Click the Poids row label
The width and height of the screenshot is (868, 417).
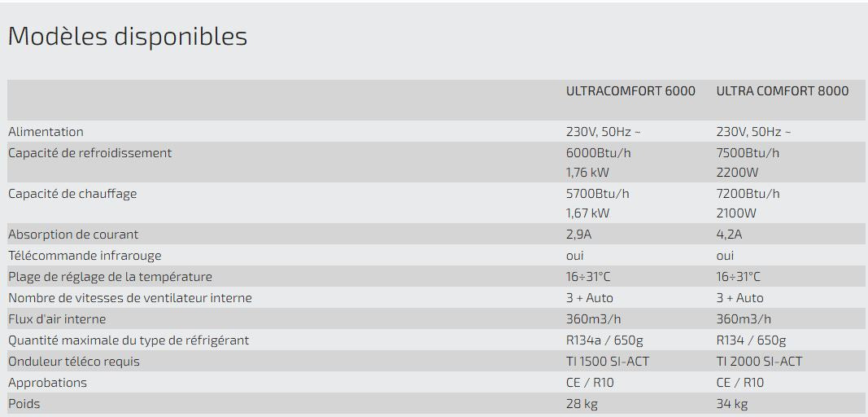point(24,404)
